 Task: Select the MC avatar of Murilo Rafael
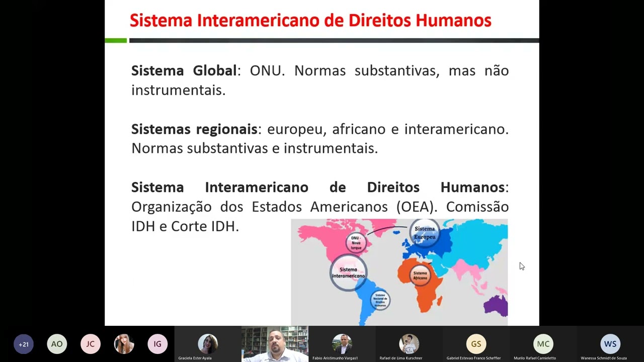click(543, 344)
